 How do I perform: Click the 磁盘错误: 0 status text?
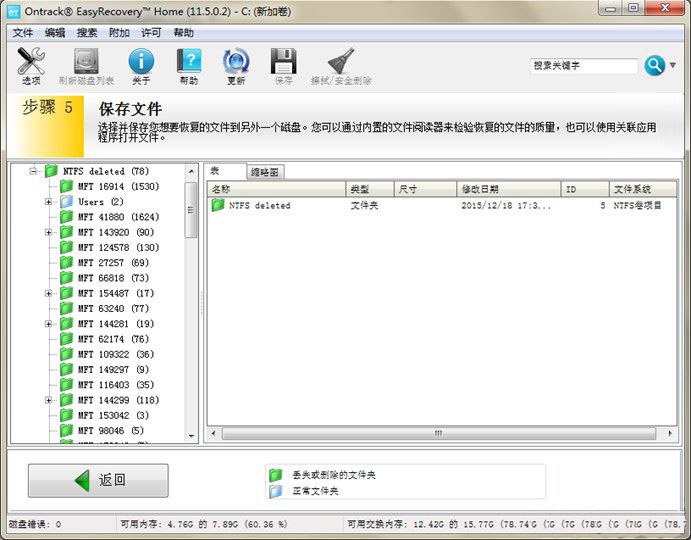coord(35,524)
